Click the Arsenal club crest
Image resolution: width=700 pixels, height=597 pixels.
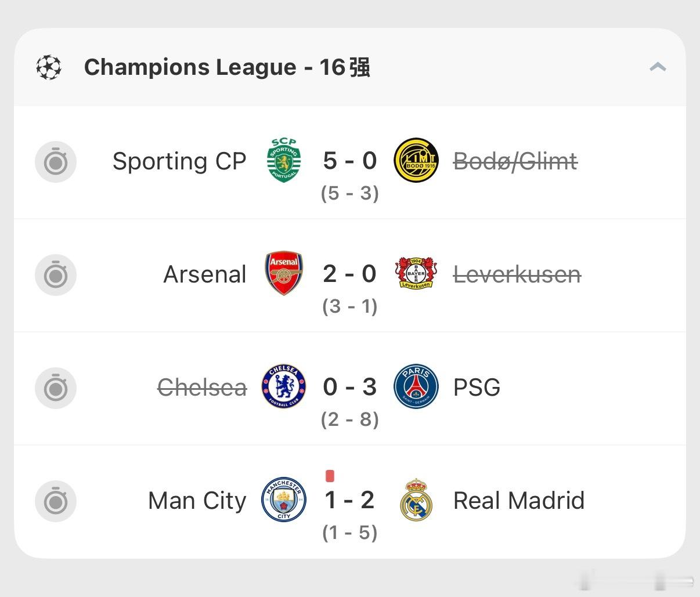[x=284, y=273]
